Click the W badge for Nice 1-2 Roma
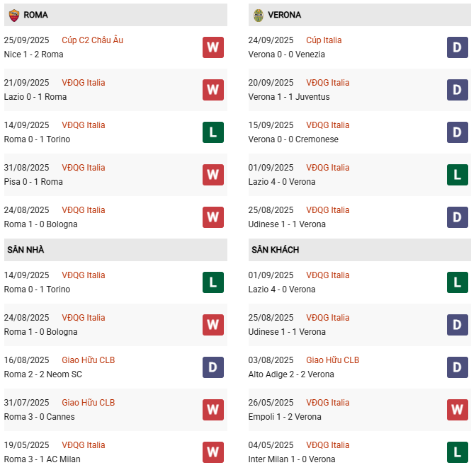476x470 pixels. [213, 47]
